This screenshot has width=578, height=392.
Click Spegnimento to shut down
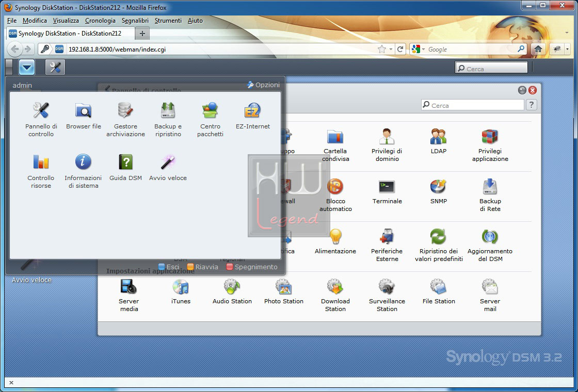pos(252,267)
